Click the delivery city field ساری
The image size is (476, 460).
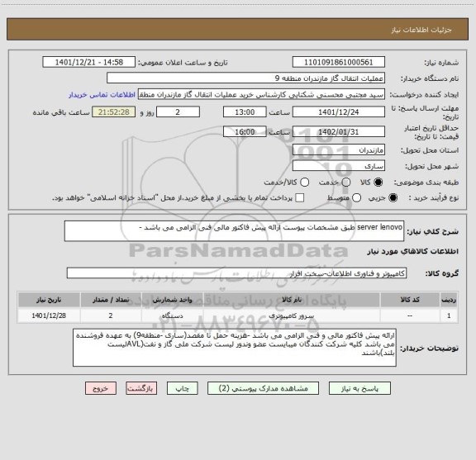[x=339, y=166]
